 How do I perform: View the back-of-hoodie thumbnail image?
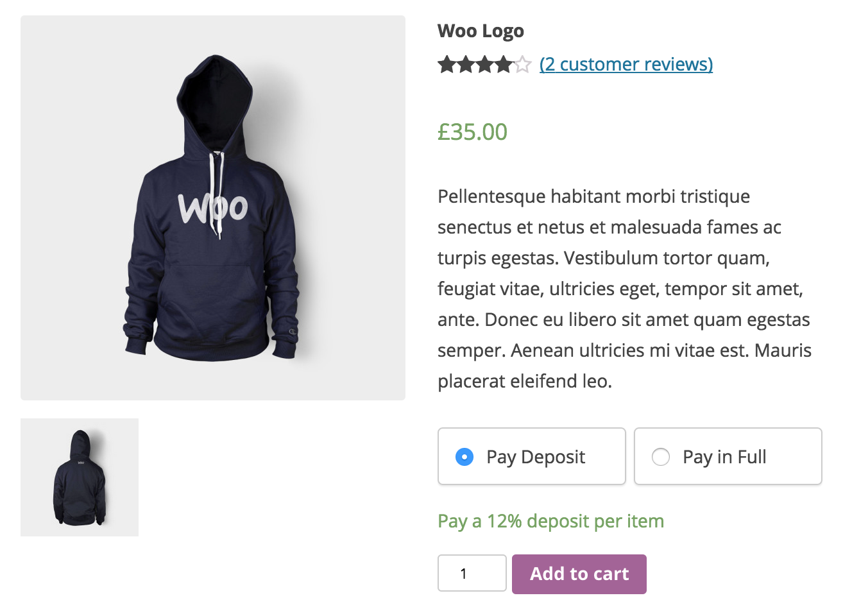point(80,477)
